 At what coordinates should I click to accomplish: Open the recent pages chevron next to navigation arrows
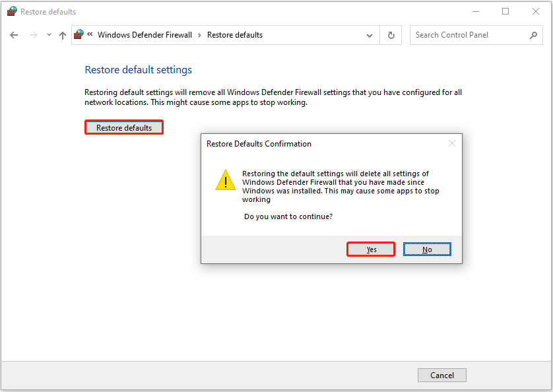coord(48,34)
